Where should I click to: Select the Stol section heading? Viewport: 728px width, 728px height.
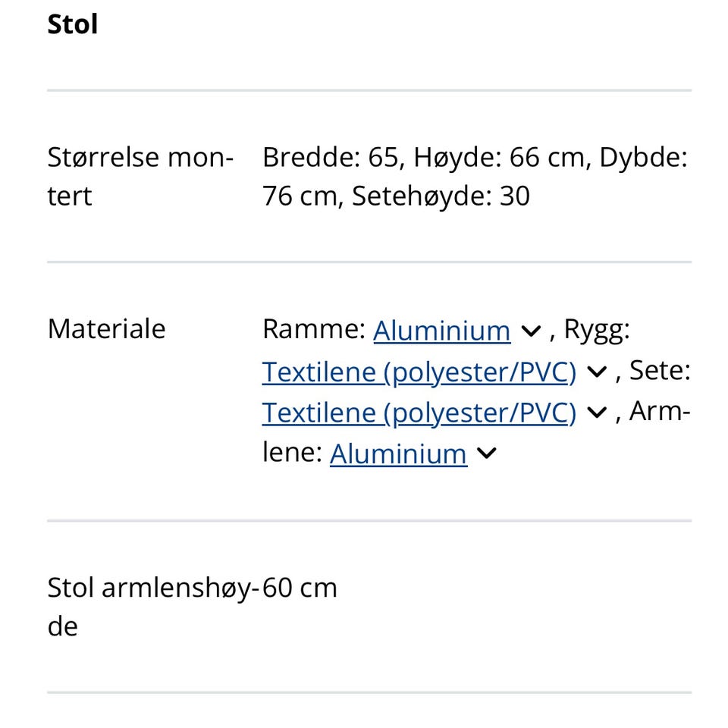click(73, 24)
